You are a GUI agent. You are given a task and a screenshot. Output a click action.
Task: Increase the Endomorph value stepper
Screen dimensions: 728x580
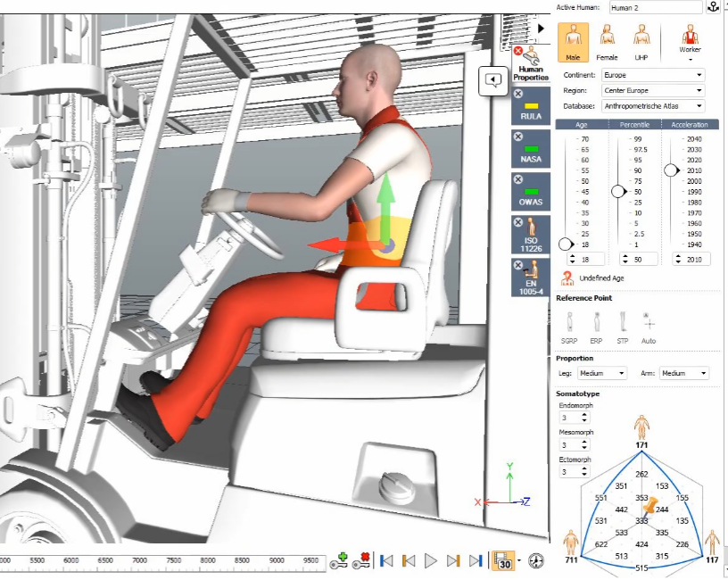click(584, 415)
